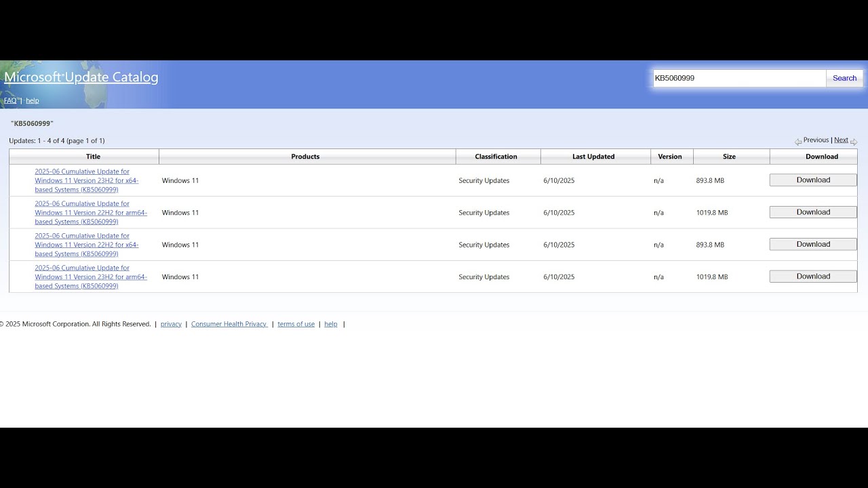Download the 22H2 arm64 cumulative update

[x=813, y=212]
